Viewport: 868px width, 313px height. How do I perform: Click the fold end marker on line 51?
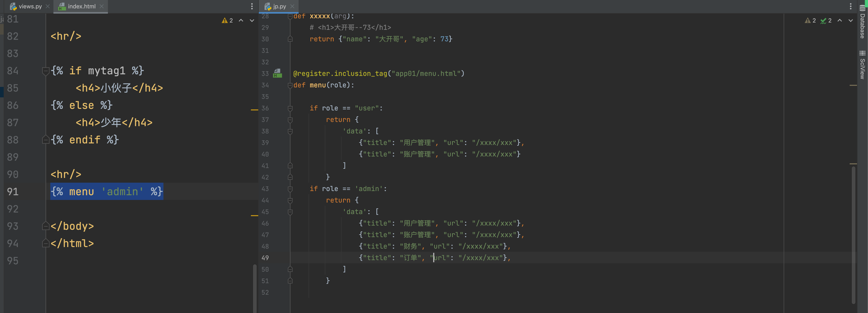point(290,281)
